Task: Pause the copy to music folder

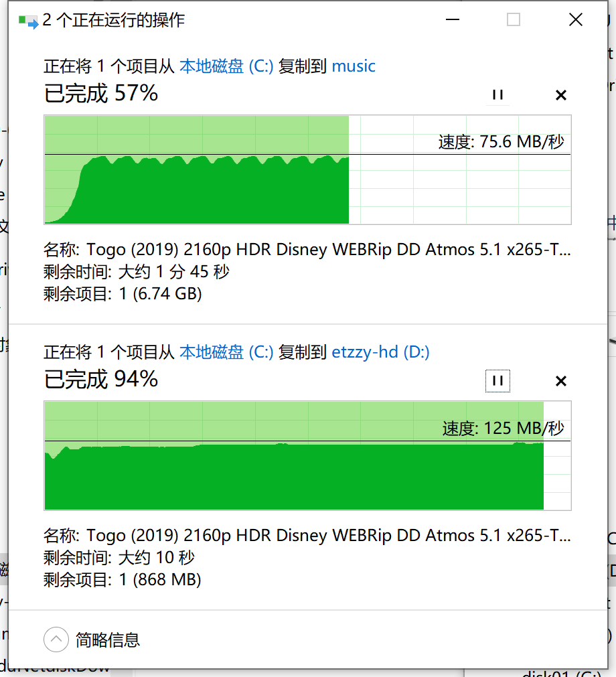Action: [x=497, y=95]
